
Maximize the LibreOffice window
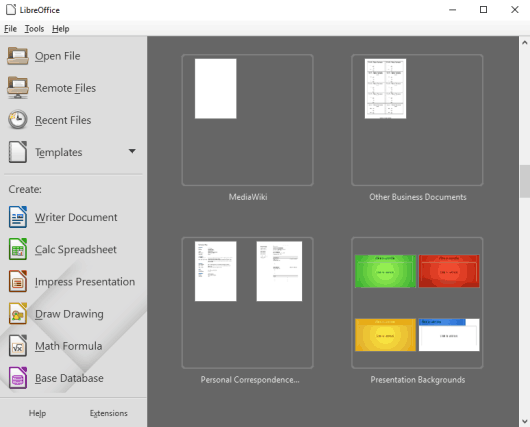pos(483,10)
